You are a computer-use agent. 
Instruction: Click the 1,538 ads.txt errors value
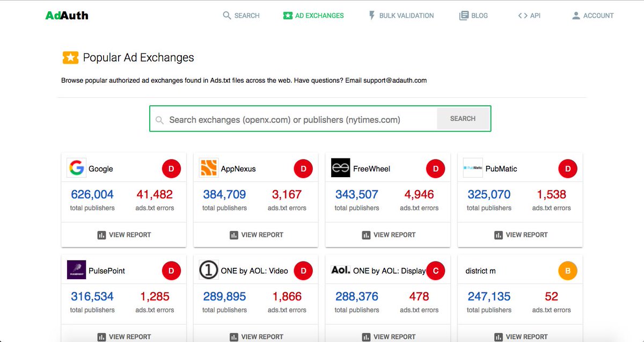552,194
